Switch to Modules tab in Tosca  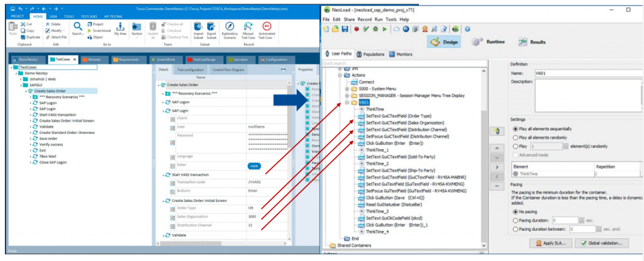pyautogui.click(x=94, y=60)
